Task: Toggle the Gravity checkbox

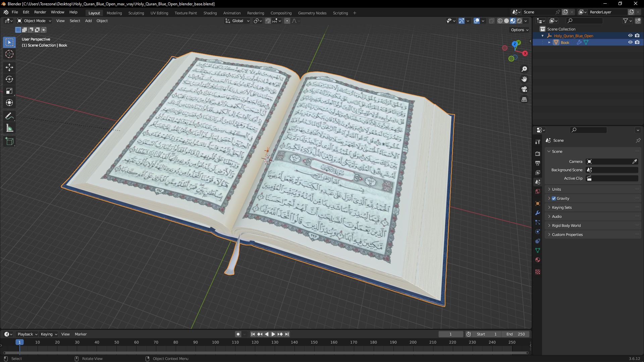Action: pyautogui.click(x=554, y=198)
